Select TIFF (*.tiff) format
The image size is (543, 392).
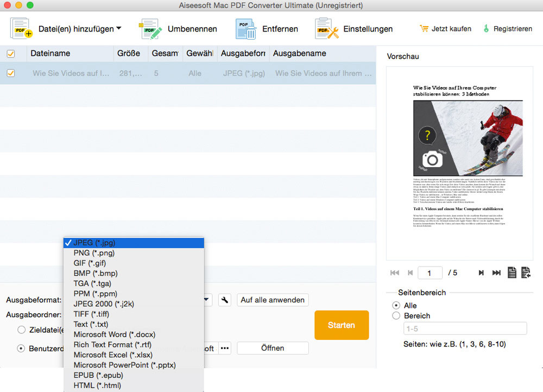pos(134,314)
